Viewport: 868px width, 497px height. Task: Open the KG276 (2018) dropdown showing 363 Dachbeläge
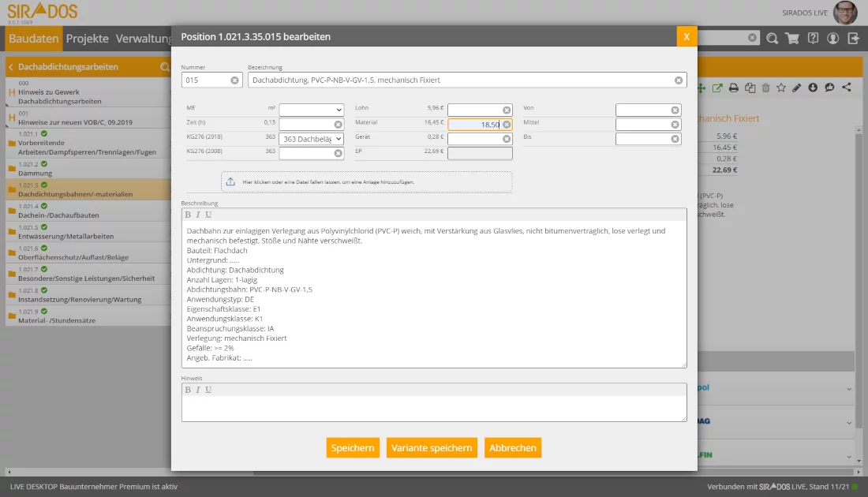tap(311, 139)
